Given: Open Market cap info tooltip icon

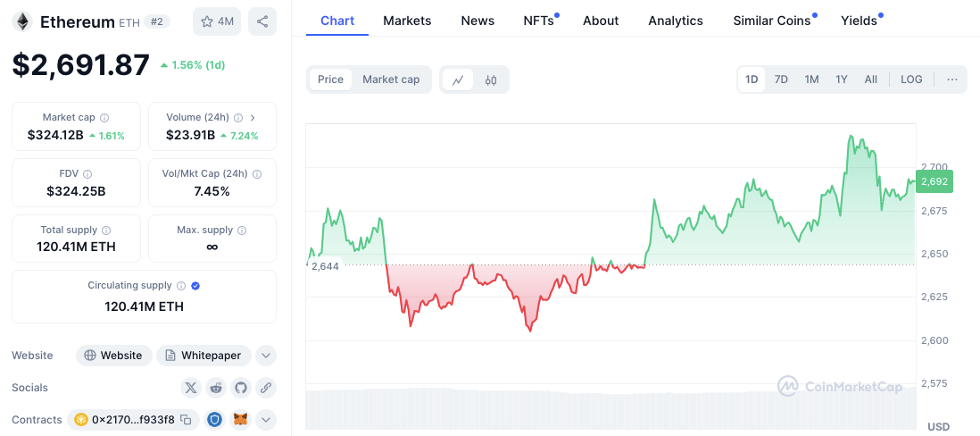Looking at the screenshot, I should point(104,118).
